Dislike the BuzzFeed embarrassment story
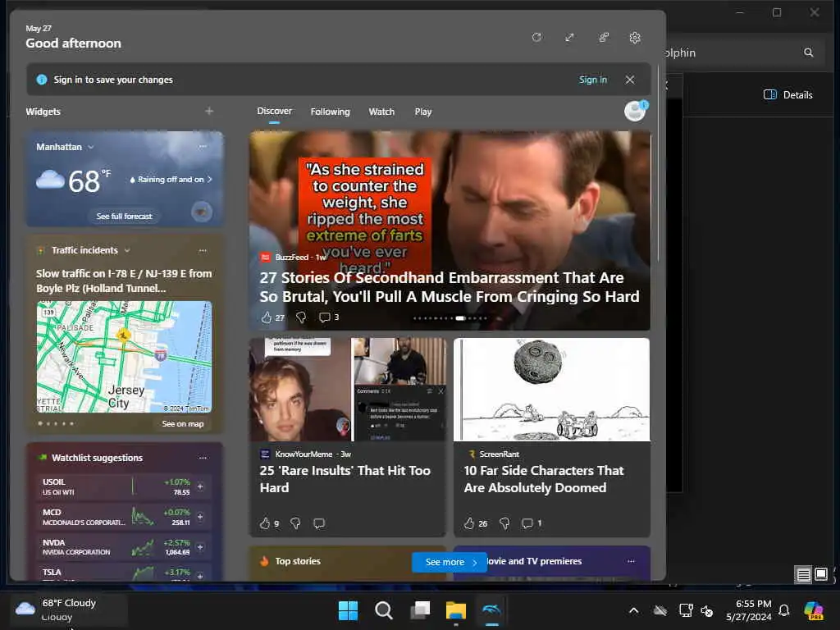 tap(301, 317)
